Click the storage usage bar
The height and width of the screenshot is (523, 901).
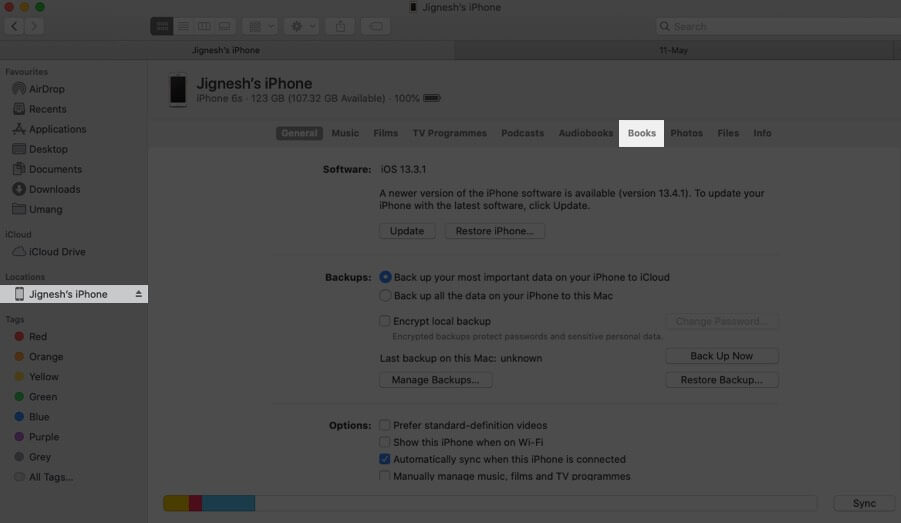tap(490, 503)
